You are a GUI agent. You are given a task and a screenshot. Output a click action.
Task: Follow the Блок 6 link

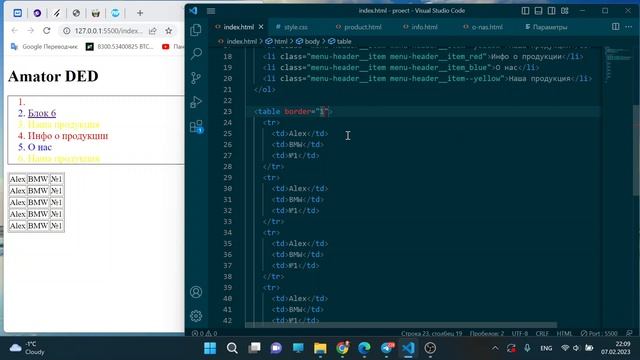(x=42, y=113)
